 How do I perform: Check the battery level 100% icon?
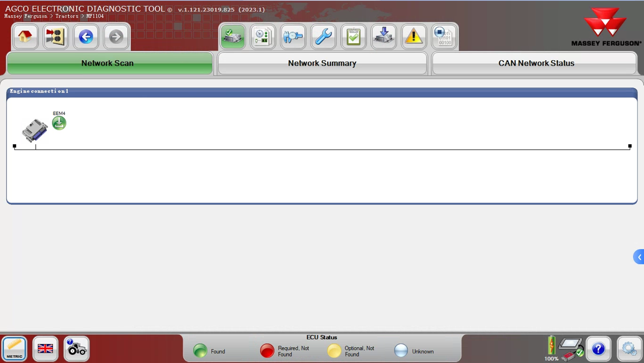(551, 348)
